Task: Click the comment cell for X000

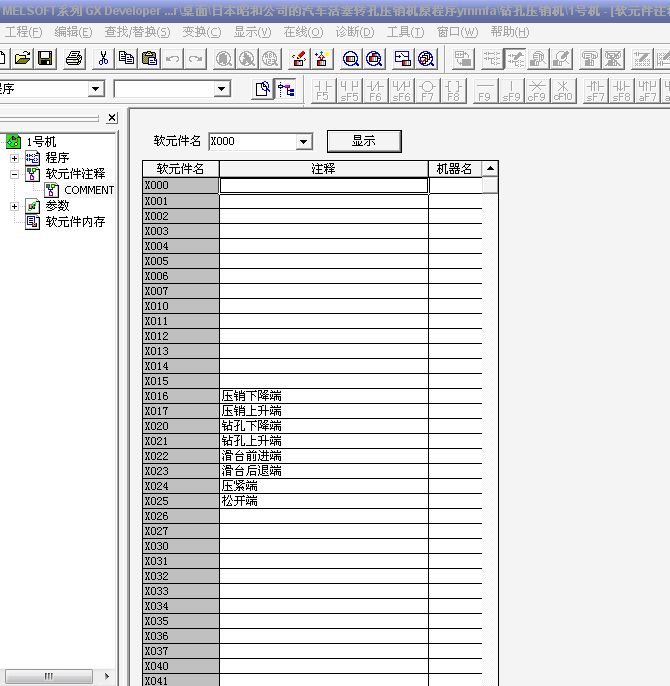Action: tap(323, 185)
